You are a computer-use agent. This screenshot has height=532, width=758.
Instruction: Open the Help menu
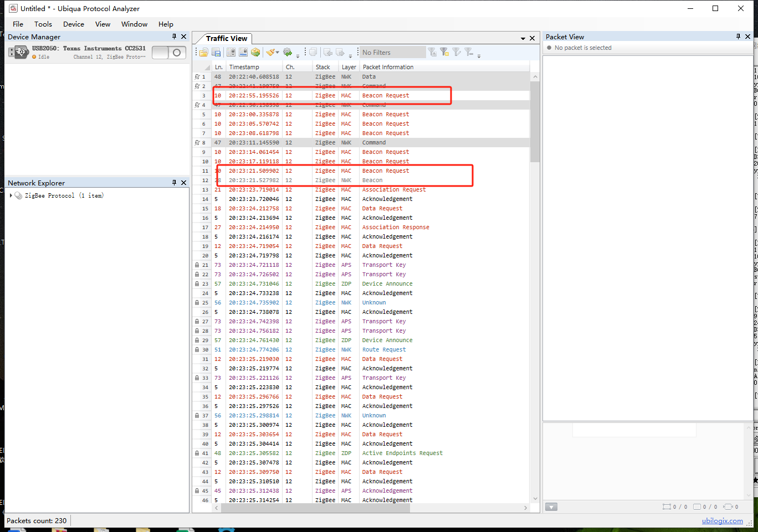click(166, 24)
